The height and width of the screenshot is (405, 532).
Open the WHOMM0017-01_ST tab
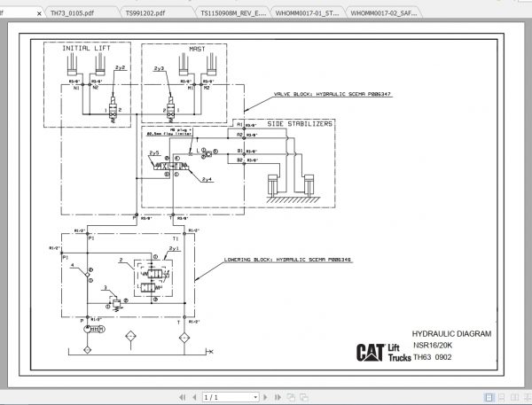click(307, 13)
